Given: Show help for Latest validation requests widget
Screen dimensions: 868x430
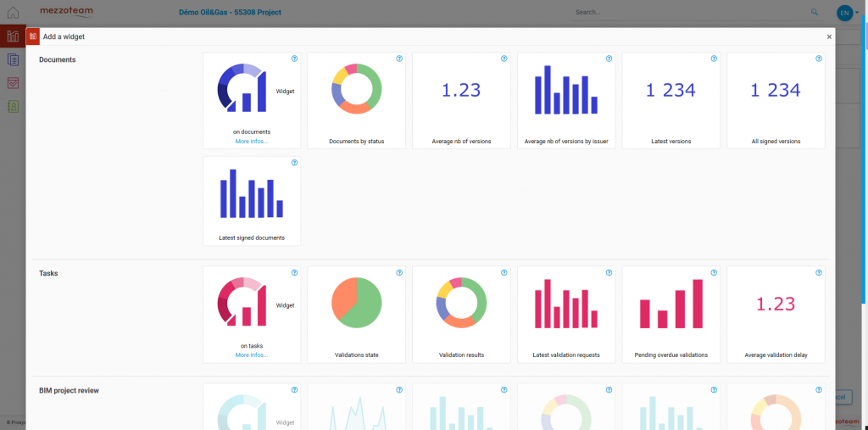Looking at the screenshot, I should (x=609, y=272).
